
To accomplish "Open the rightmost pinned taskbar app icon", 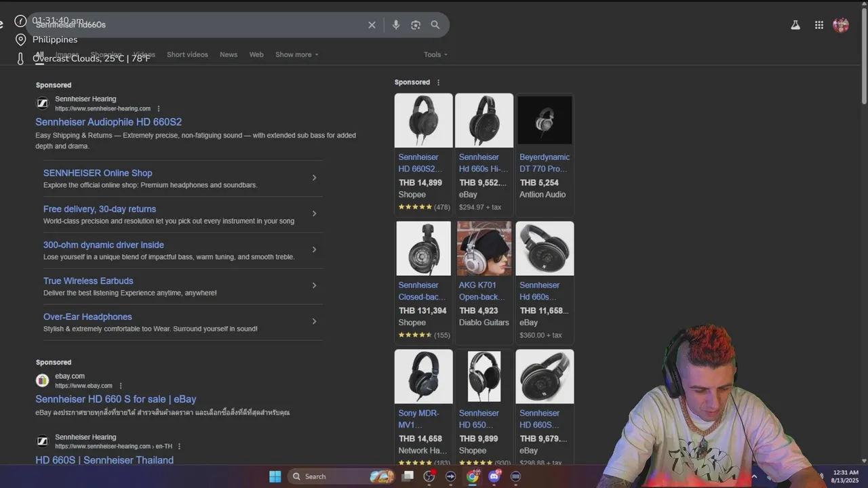I will pyautogui.click(x=516, y=476).
